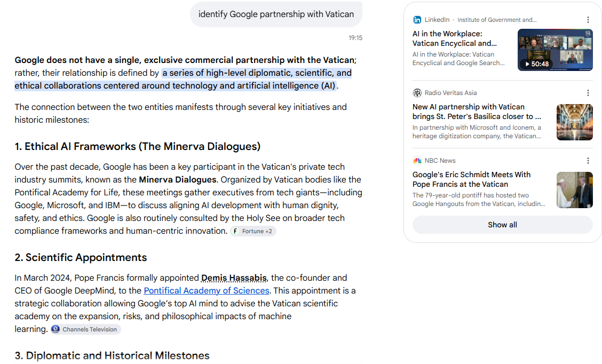Open LinkedIn source card options menu
The image size is (602, 364).
588,20
